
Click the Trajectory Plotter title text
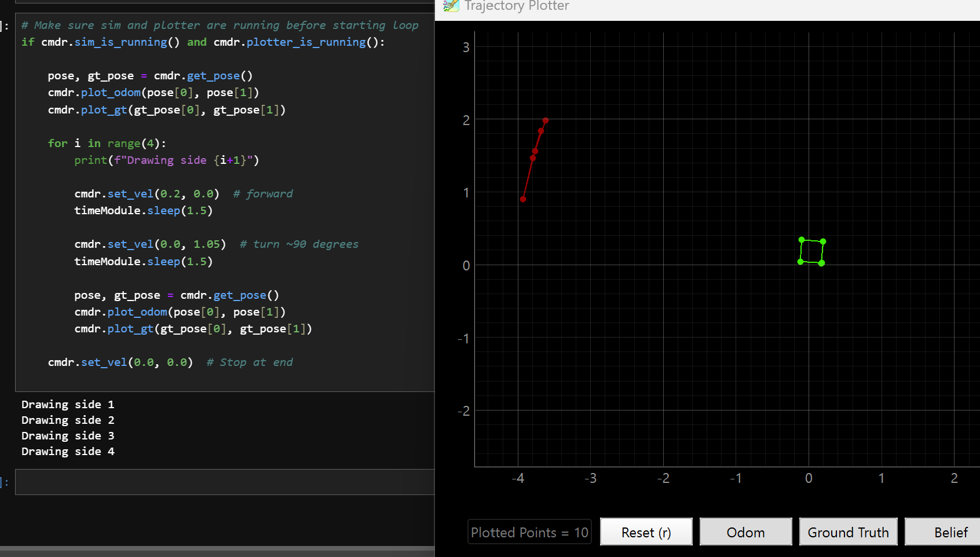tap(517, 6)
